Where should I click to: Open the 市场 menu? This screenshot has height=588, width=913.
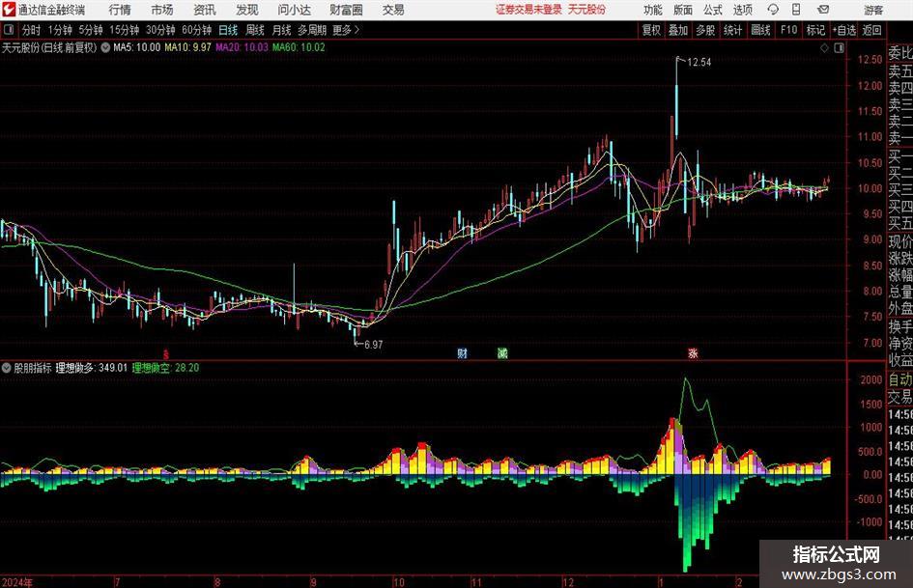coord(162,10)
